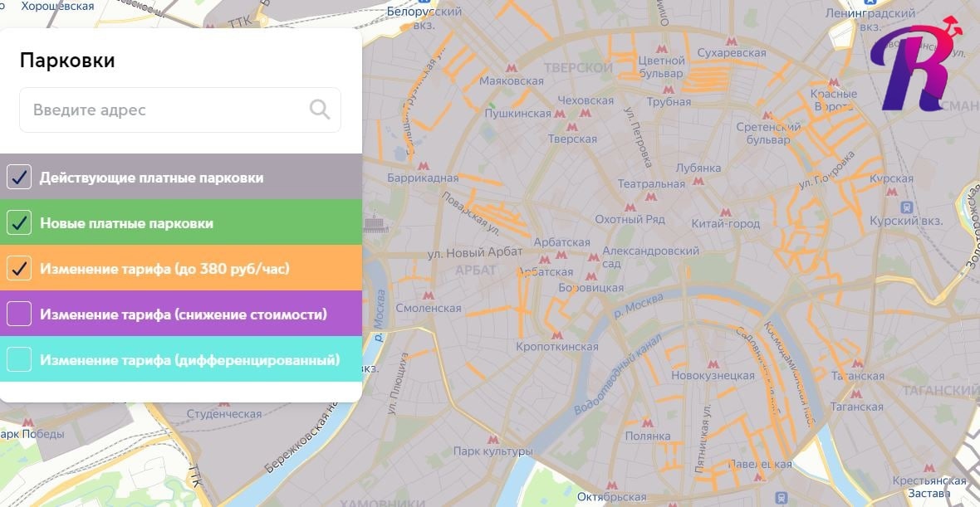Select the Курский вокзал train station icon
980x507 pixels.
click(x=907, y=207)
